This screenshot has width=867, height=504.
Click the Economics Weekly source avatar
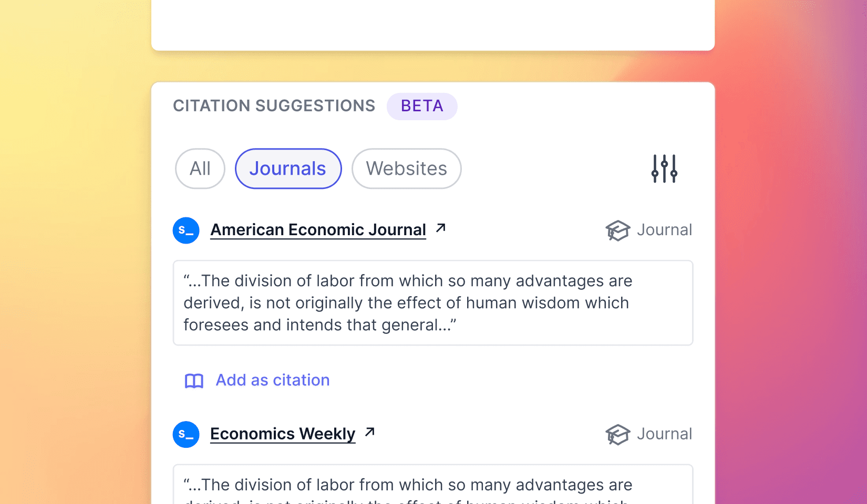[x=186, y=435]
